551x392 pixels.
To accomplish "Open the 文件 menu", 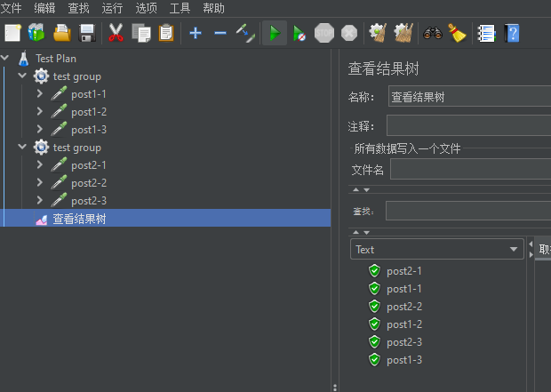I will (x=11, y=8).
